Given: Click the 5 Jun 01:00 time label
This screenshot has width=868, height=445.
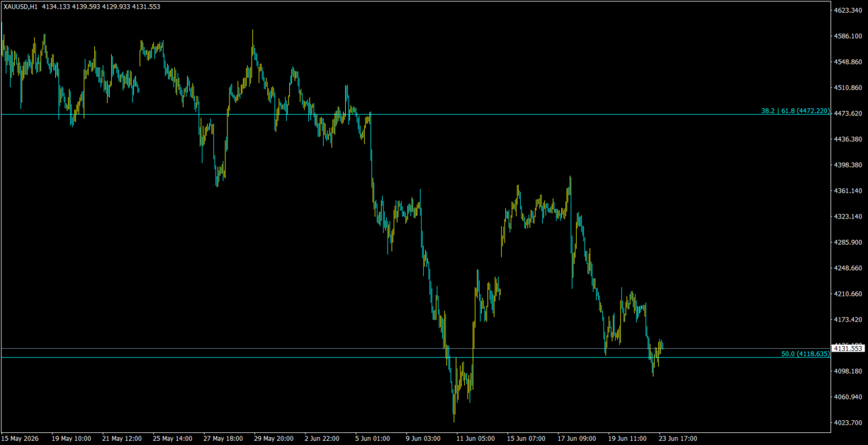Looking at the screenshot, I should pos(373,438).
